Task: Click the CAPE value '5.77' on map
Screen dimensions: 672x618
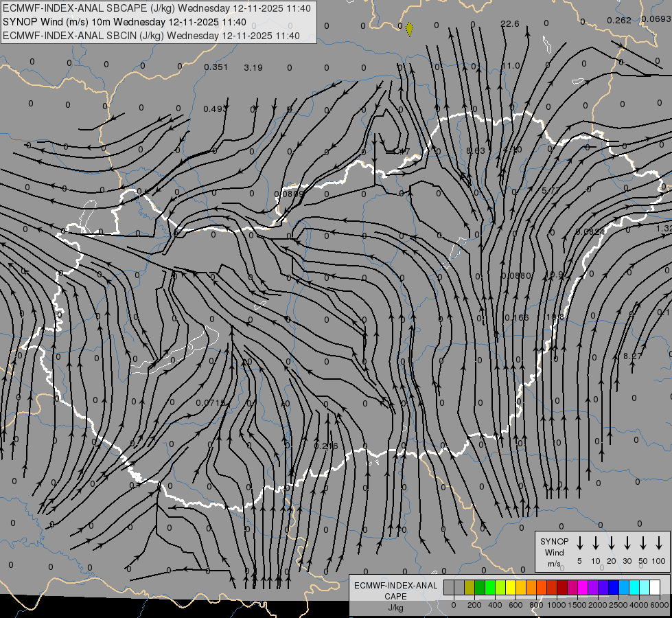Action: [x=551, y=190]
